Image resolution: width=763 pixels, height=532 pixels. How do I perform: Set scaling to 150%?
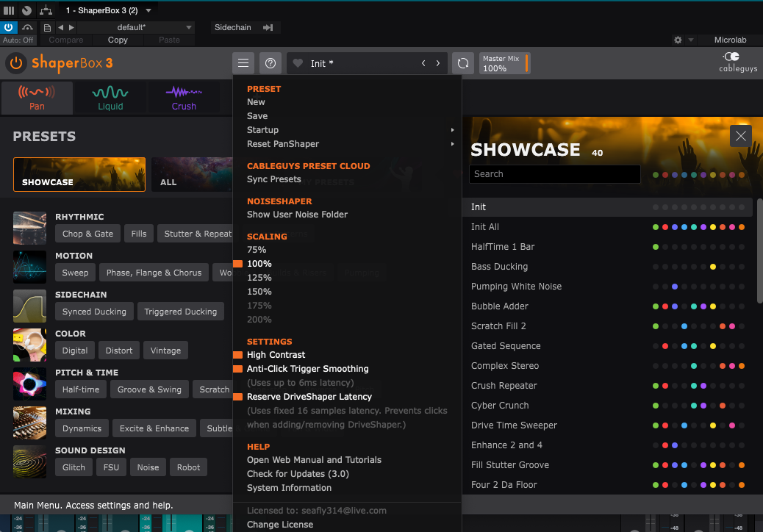259,292
